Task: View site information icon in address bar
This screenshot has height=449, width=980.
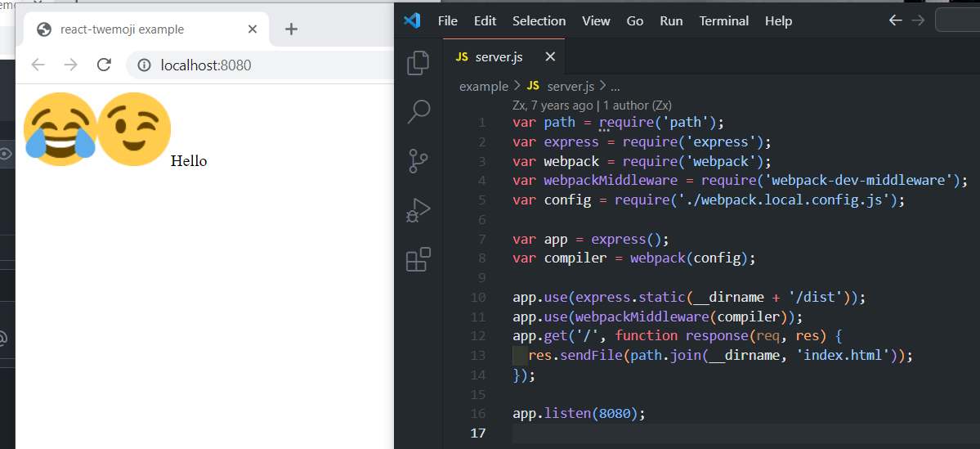Action: (x=145, y=65)
